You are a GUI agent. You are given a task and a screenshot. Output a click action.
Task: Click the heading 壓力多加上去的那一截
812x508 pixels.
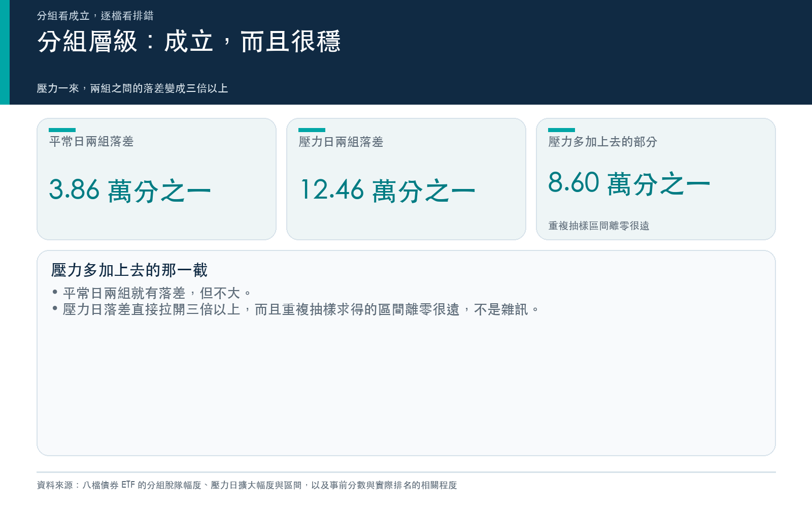tap(129, 270)
